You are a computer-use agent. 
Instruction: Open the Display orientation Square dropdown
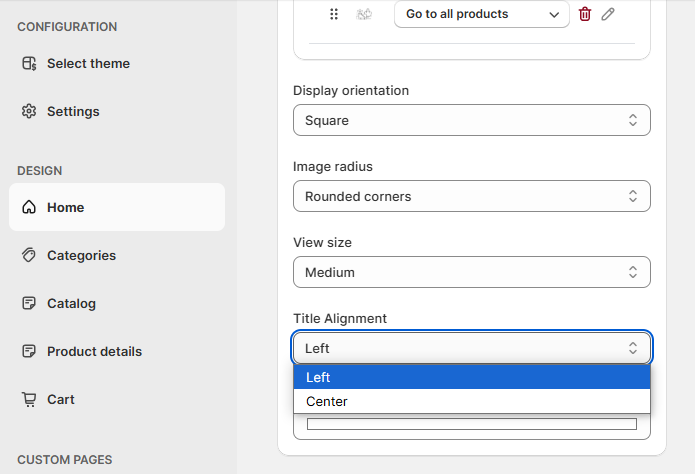(x=472, y=120)
